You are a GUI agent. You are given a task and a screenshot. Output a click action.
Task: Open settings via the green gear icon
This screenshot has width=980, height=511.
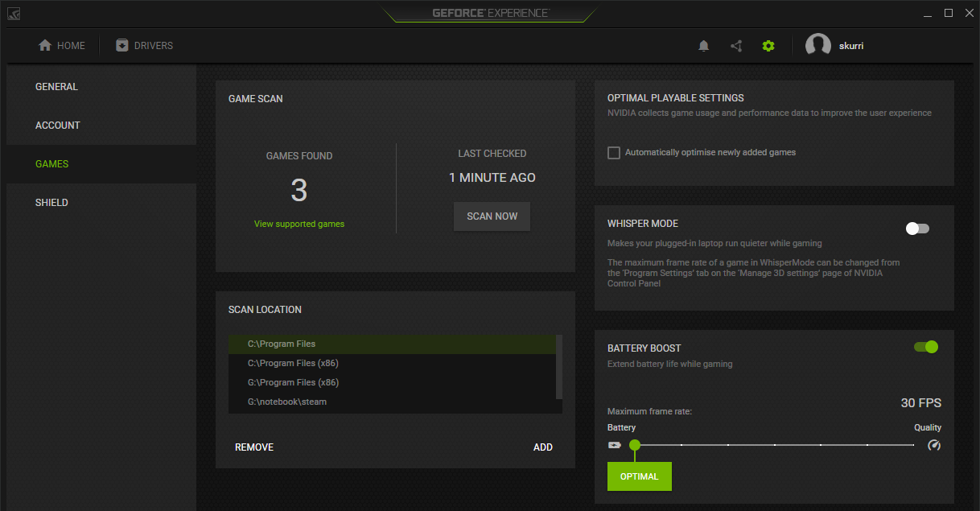coord(768,46)
